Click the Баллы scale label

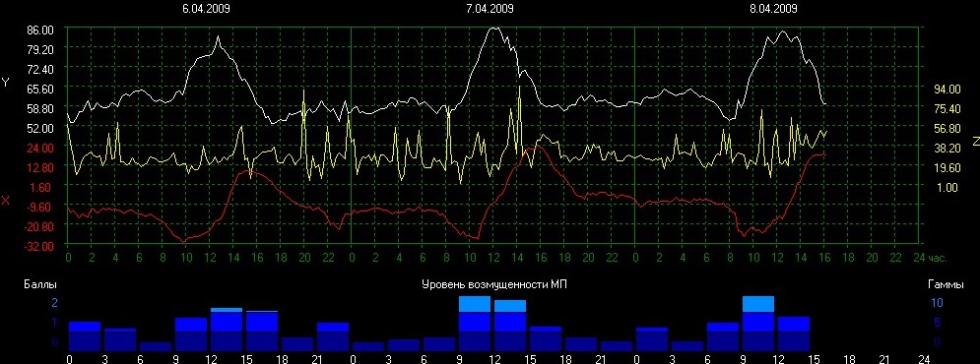coord(40,284)
